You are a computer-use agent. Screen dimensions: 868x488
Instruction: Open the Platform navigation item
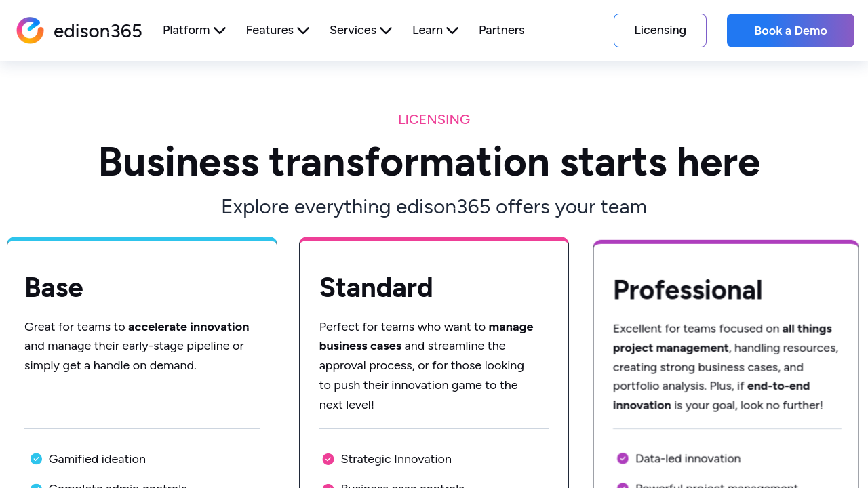[186, 30]
